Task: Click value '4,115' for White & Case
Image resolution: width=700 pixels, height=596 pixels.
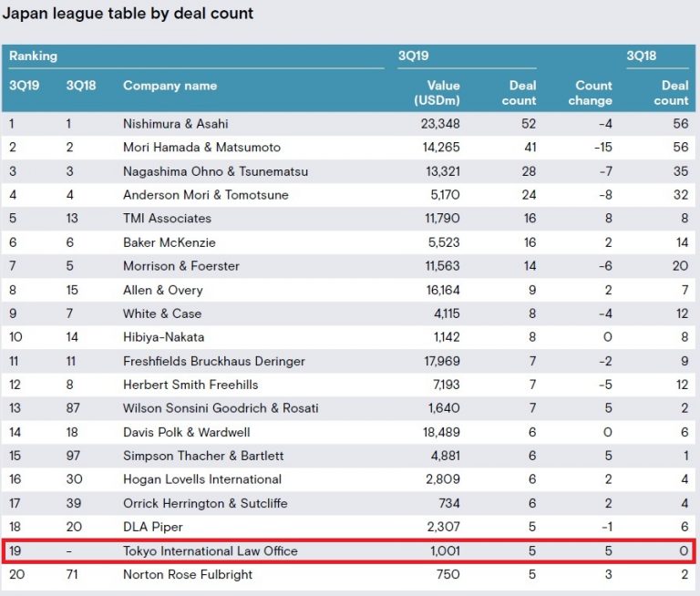Action: click(x=447, y=313)
